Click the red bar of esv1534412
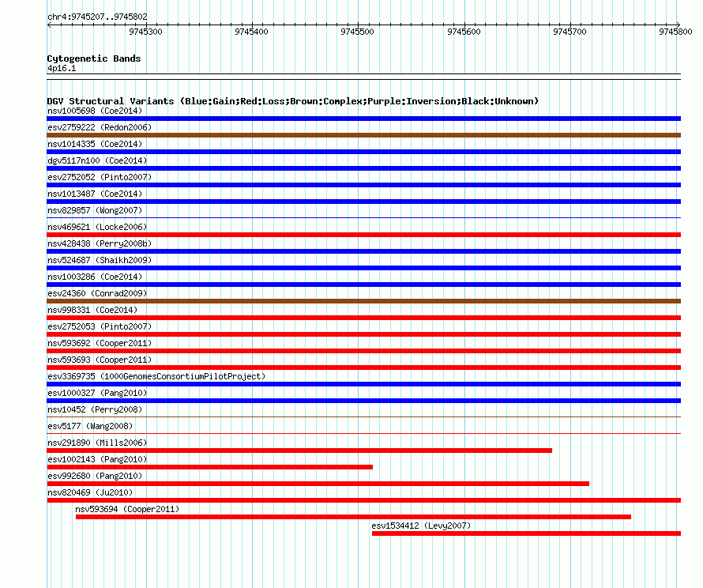 [526, 533]
